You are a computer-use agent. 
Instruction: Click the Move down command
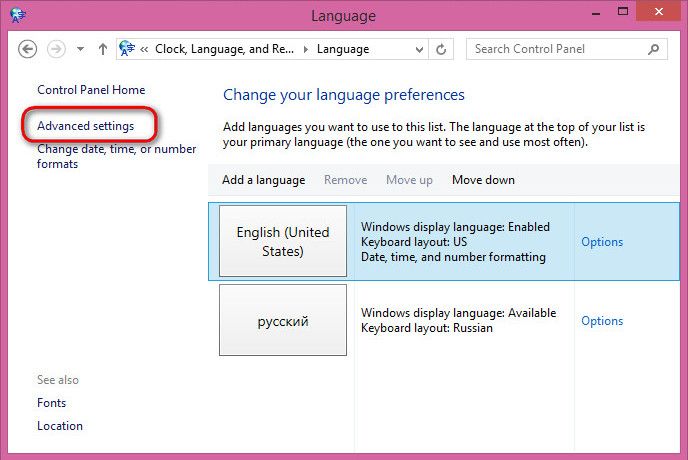click(x=483, y=180)
